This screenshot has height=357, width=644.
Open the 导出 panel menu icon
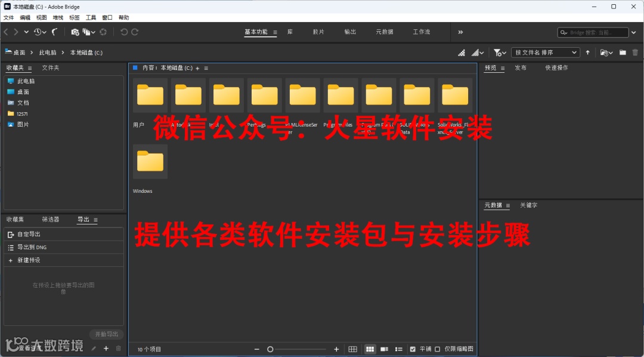(x=95, y=220)
